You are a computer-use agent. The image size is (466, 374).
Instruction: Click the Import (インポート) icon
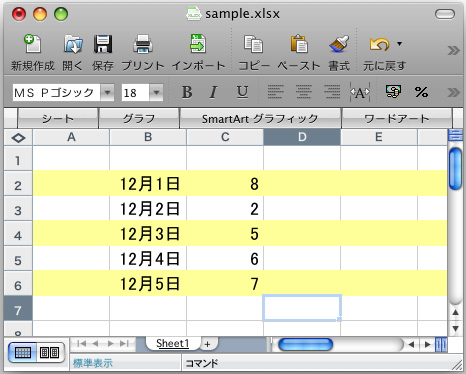tap(198, 44)
